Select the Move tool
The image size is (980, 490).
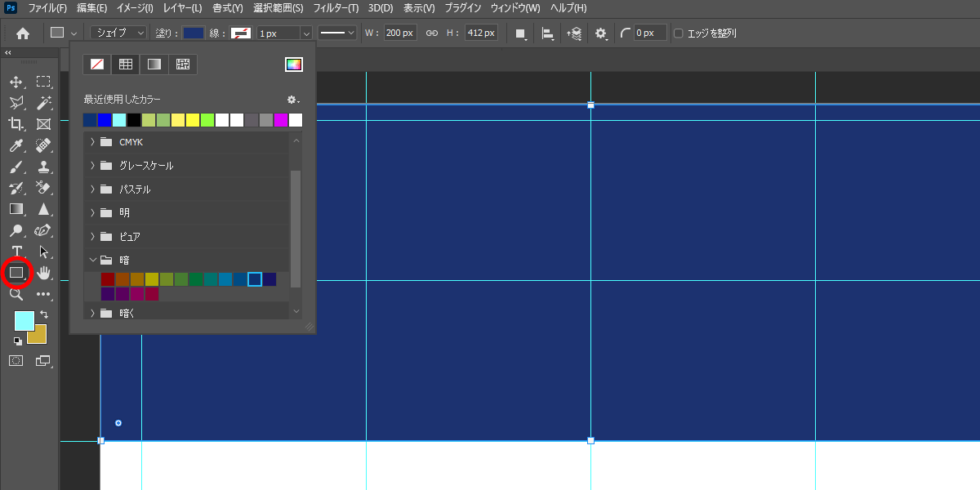16,82
